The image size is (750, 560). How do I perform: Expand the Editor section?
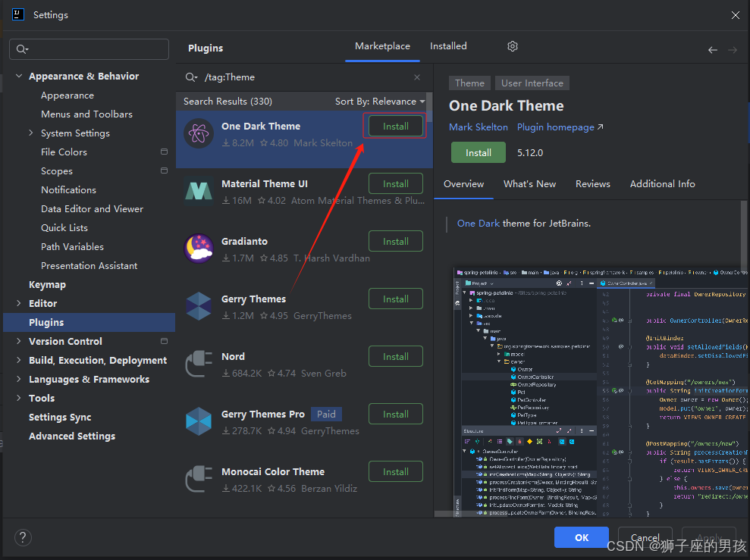coord(19,303)
